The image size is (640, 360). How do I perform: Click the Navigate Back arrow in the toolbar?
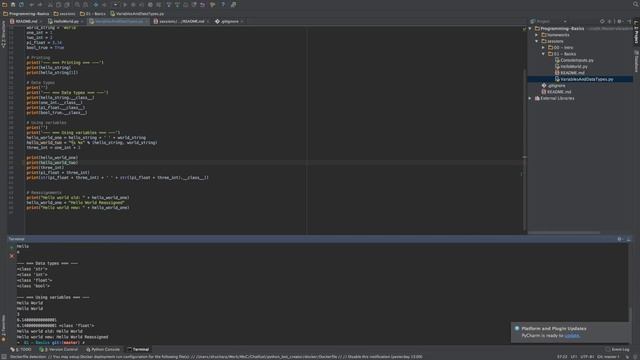[x=96, y=4]
